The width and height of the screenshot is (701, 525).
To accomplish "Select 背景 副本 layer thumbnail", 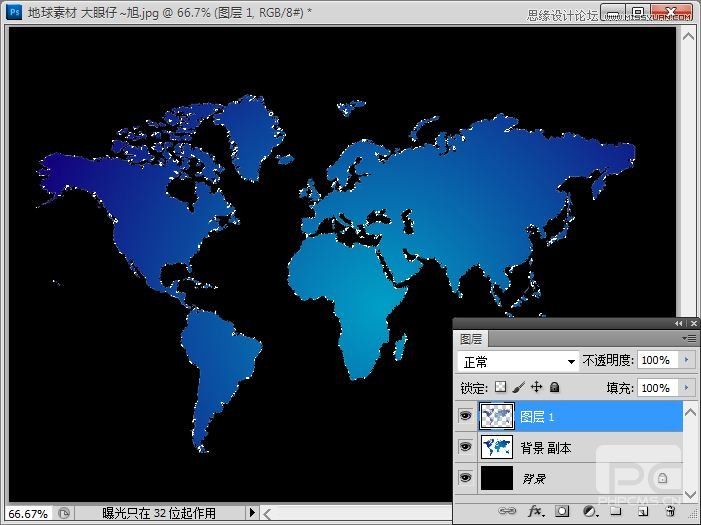I will [x=497, y=447].
